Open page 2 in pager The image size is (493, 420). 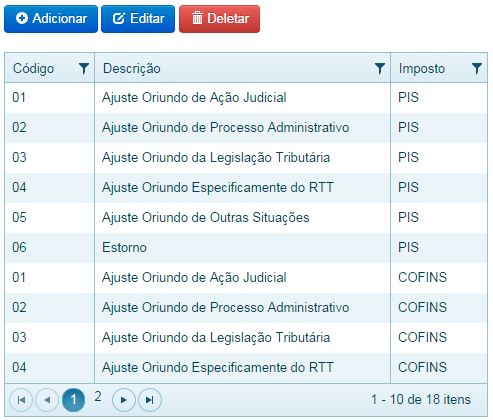[x=98, y=397]
